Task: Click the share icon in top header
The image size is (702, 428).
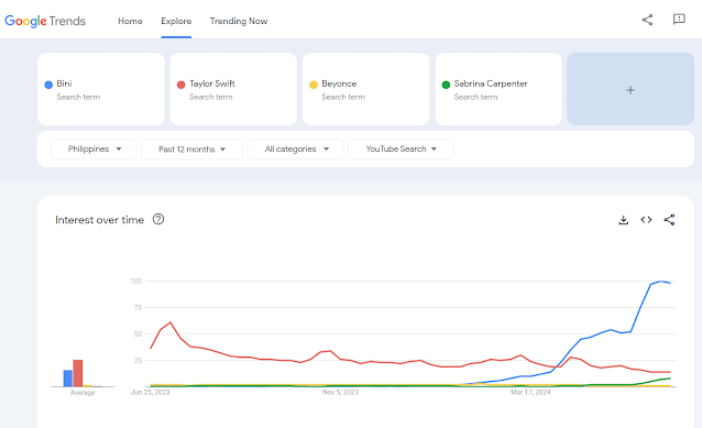Action: 647,20
